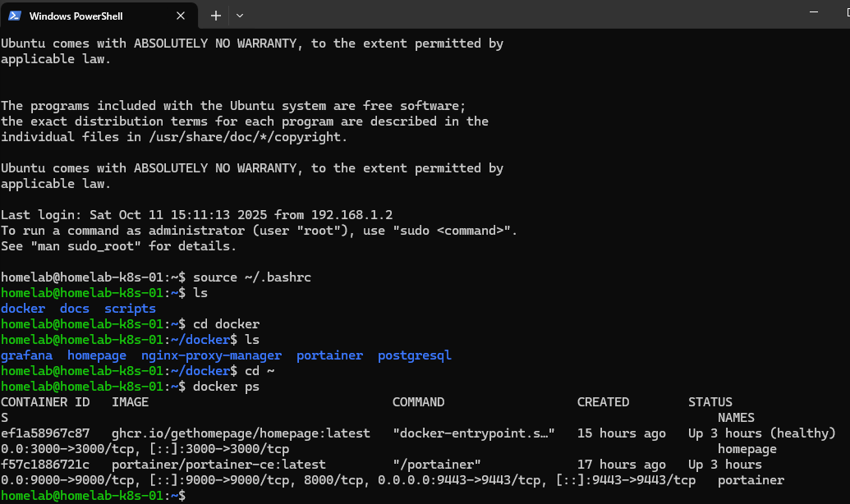Viewport: 850px width, 504px height.
Task: Click the 'cd ~' command text
Action: click(x=260, y=371)
